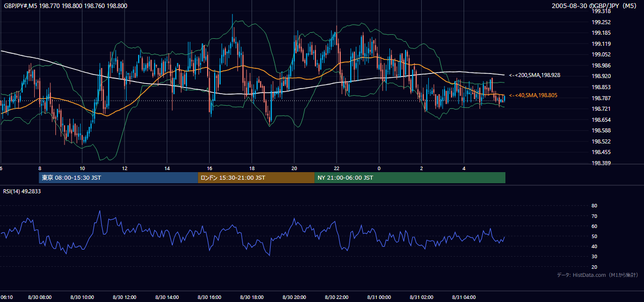This screenshot has height=302, width=644.
Task: Click hour tick 14 below the price chart
Action: pos(167,169)
